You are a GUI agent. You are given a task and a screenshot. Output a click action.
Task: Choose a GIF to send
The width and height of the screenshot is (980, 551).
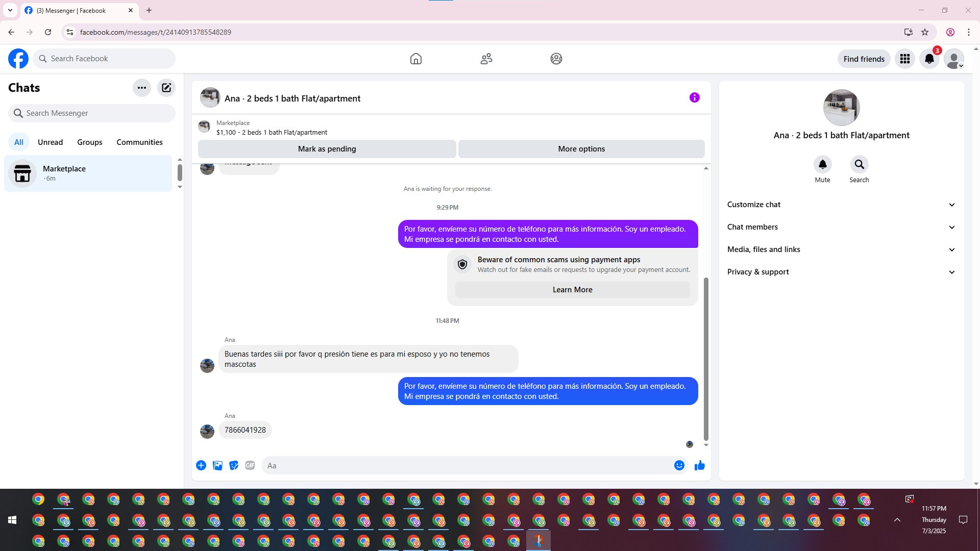pos(250,465)
